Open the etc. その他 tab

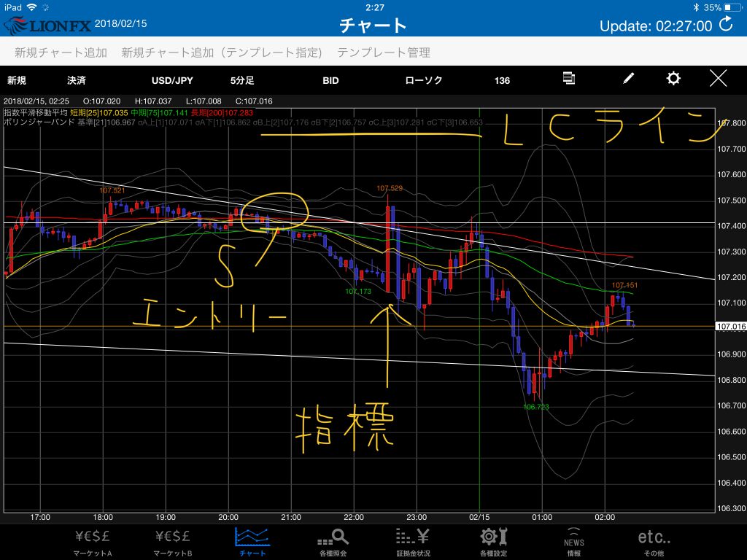(654, 542)
